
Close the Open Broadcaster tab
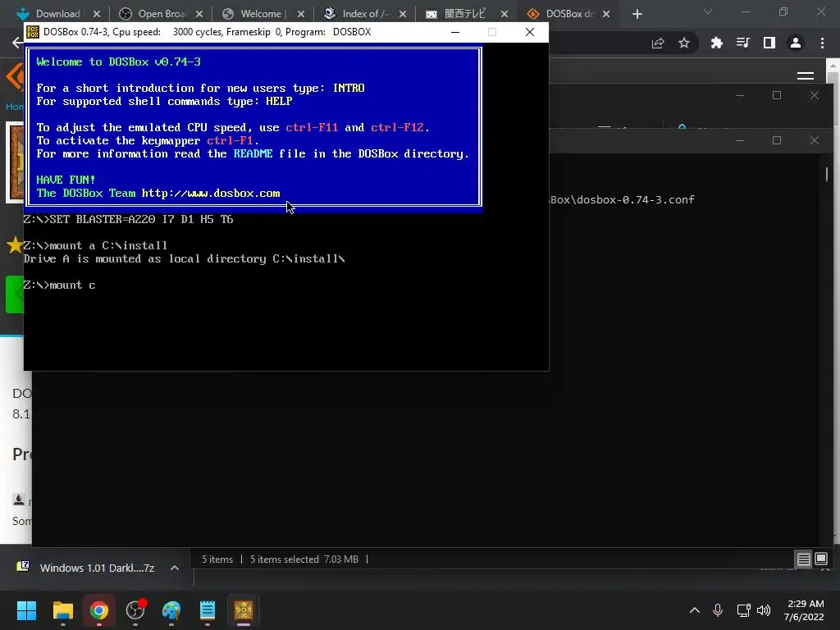[x=199, y=14]
